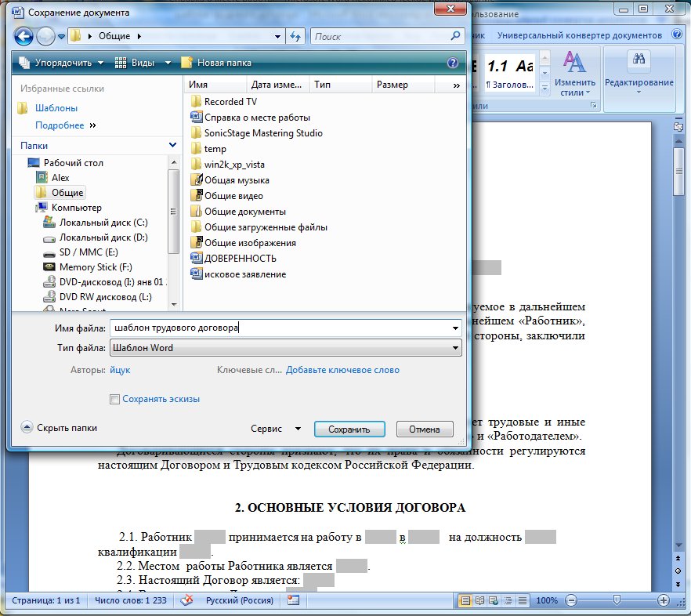
Task: Expand the Word styles gallery
Action: click(x=544, y=89)
